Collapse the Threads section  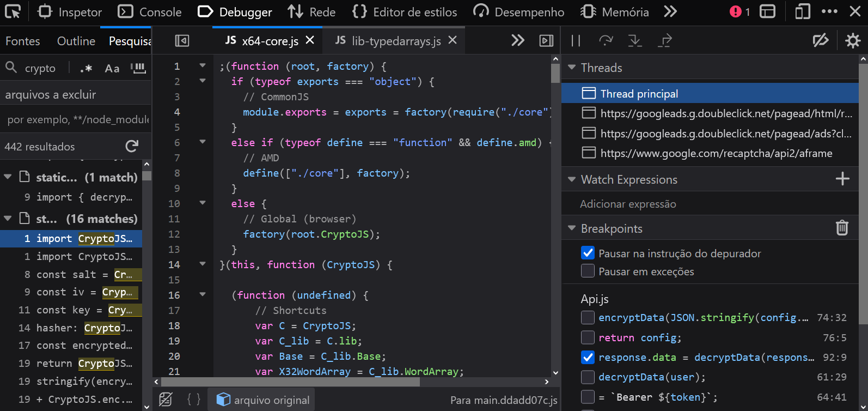pos(572,67)
